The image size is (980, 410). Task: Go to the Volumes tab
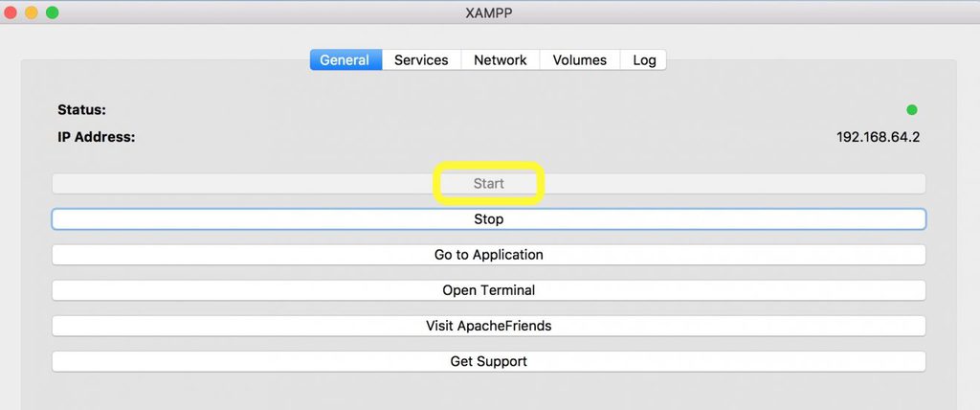[579, 59]
